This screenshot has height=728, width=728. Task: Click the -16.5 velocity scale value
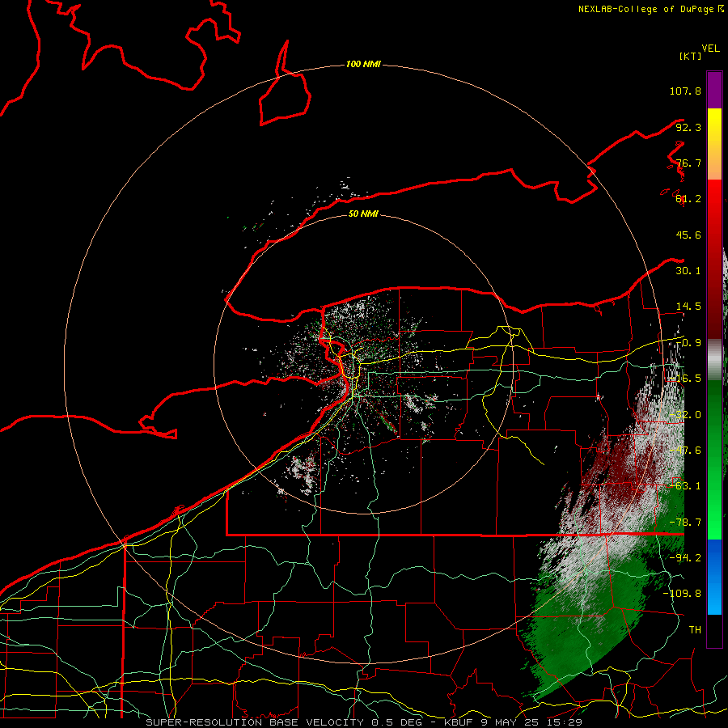click(x=685, y=379)
